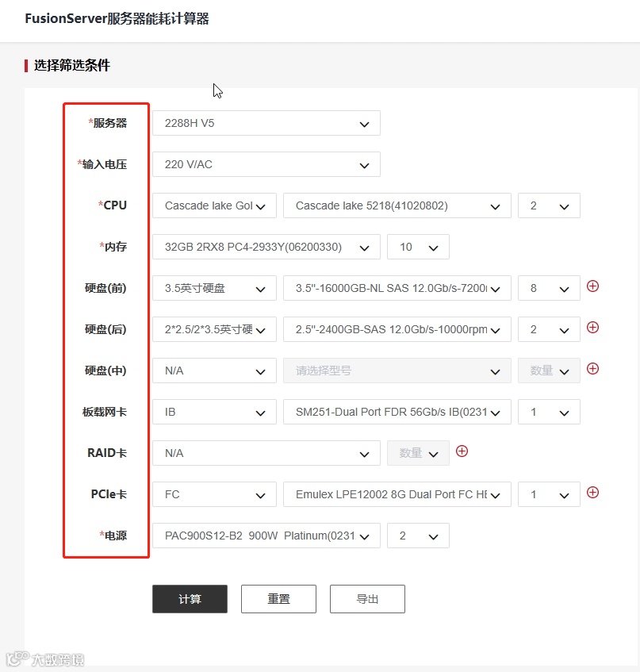Add another rear hard disk row

click(592, 328)
